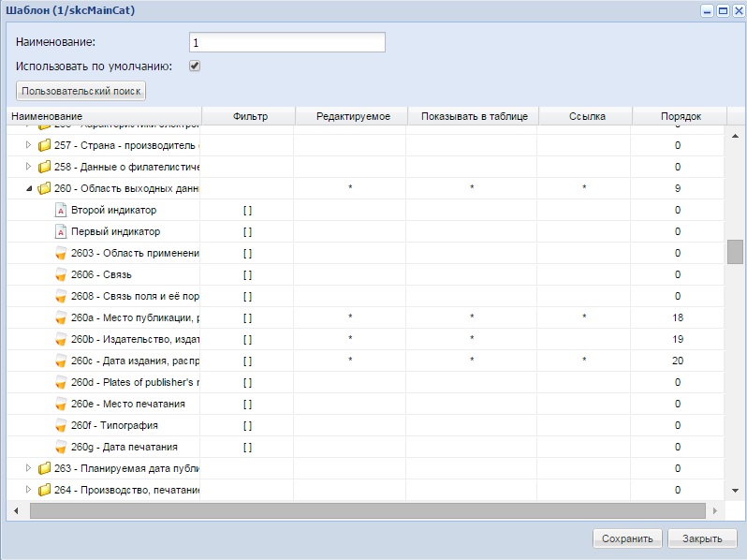Click subfield icon of 260d - Plates
This screenshot has height=560, width=747.
point(61,382)
